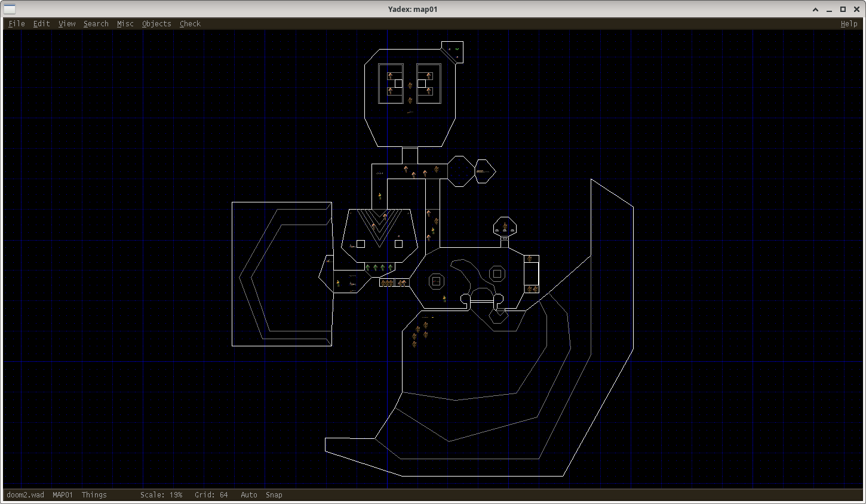This screenshot has height=504, width=866.
Task: Select the lone zombieman in the central room
Action: (x=444, y=298)
